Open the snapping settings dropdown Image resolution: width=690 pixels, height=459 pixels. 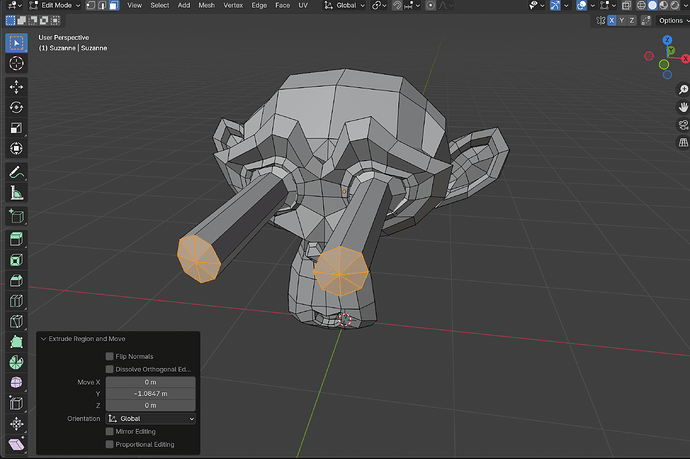[412, 5]
